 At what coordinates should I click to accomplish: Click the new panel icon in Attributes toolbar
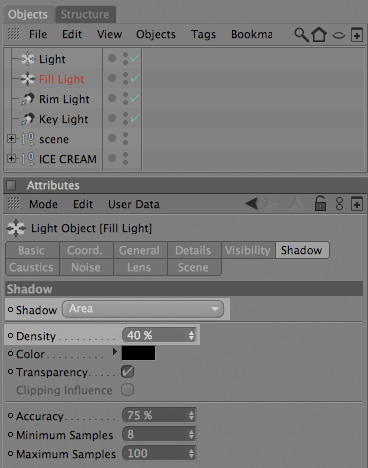[357, 204]
